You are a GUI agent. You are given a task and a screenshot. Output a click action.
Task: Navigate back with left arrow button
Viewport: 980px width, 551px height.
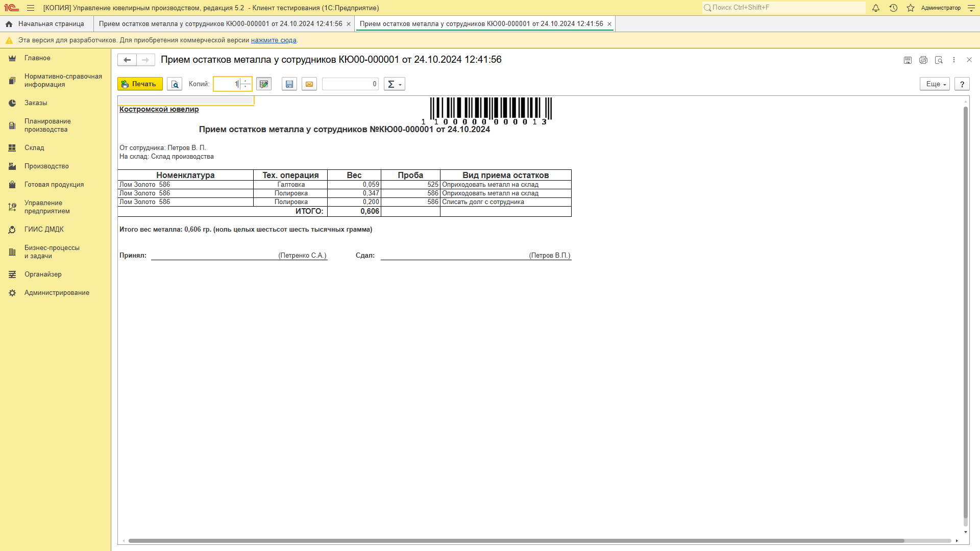127,60
